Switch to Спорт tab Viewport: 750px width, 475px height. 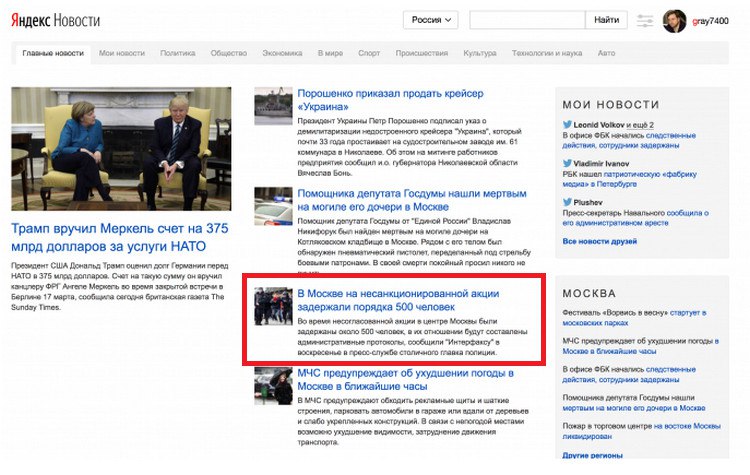point(369,53)
